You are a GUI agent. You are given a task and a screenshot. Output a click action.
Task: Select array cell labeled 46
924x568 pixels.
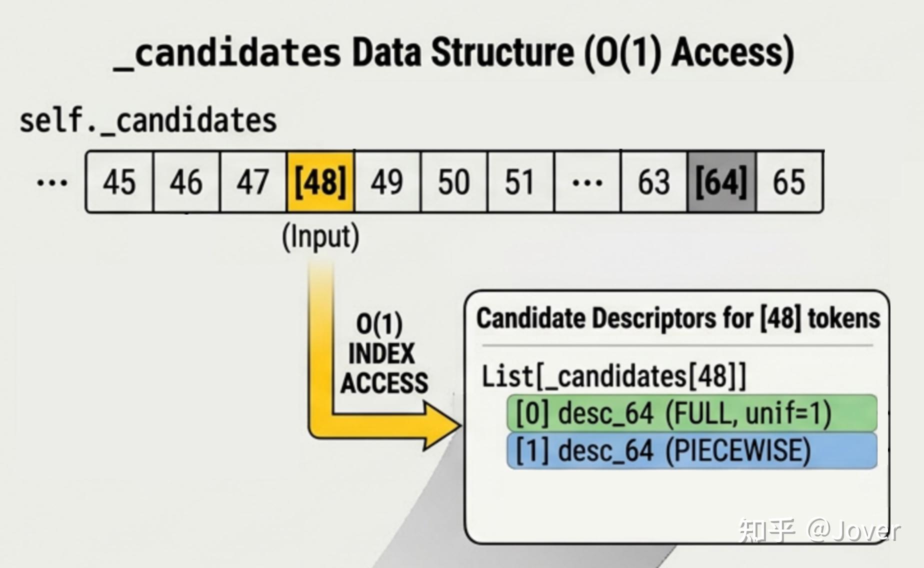(x=186, y=182)
